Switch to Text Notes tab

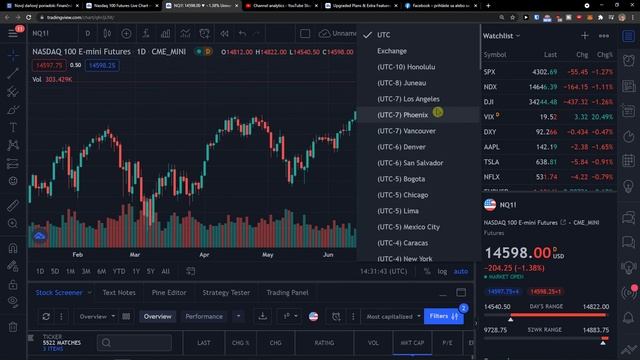[119, 293]
